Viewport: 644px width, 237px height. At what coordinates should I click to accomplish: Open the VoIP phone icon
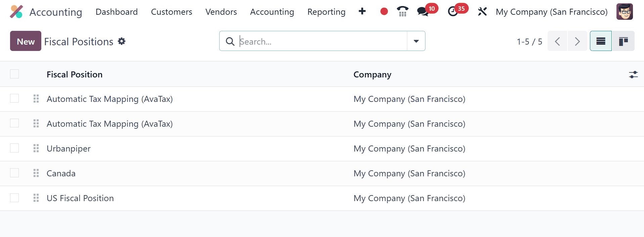point(403,12)
